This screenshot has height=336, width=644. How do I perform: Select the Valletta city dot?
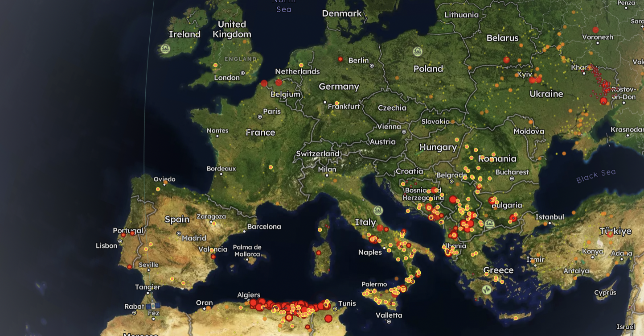point(389,321)
